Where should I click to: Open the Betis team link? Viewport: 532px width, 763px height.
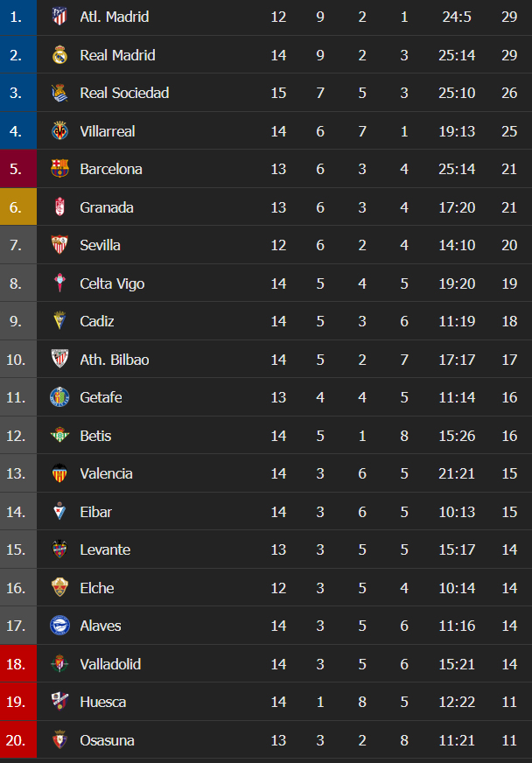95,436
